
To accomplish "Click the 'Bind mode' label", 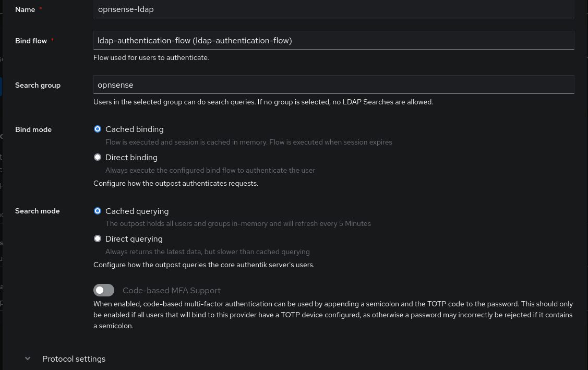I will pyautogui.click(x=33, y=129).
